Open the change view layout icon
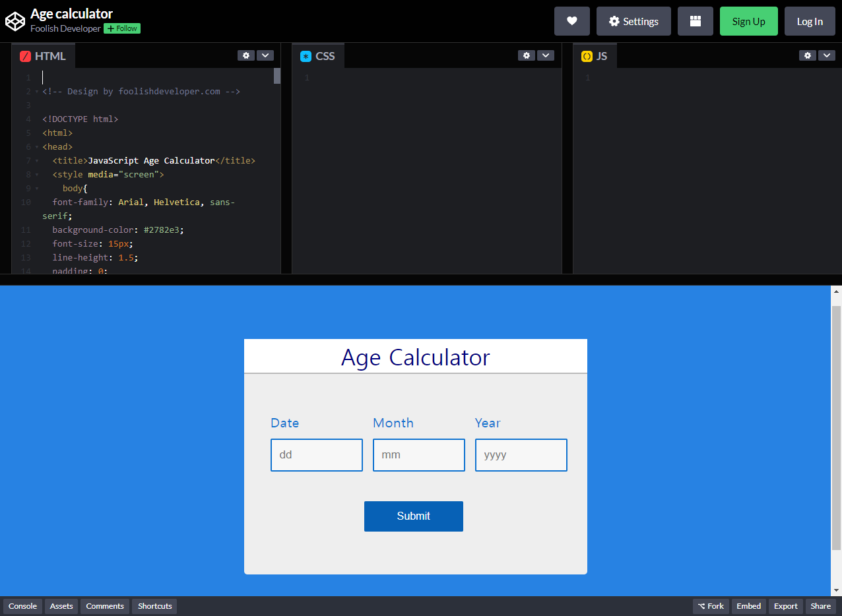This screenshot has height=616, width=842. [695, 21]
